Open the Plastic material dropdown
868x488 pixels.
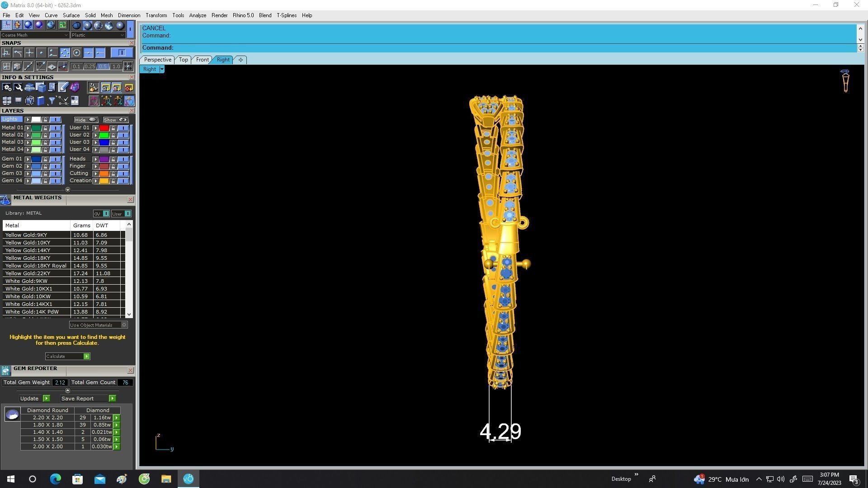coord(98,35)
